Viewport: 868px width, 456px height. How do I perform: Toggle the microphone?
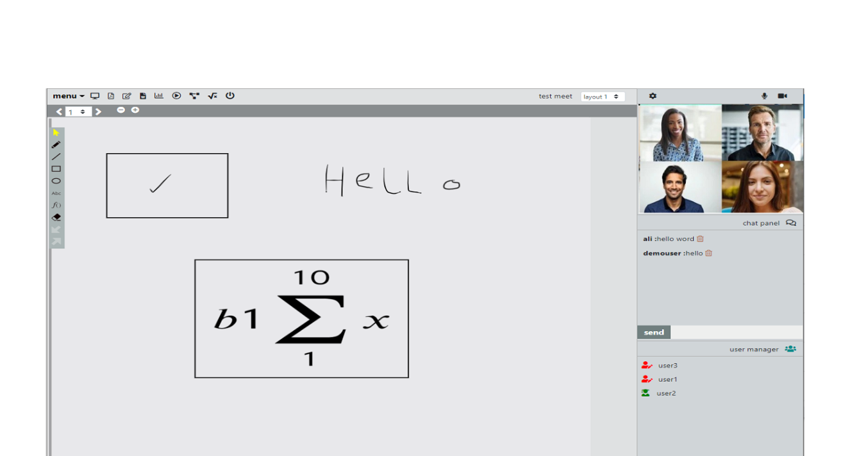click(764, 96)
